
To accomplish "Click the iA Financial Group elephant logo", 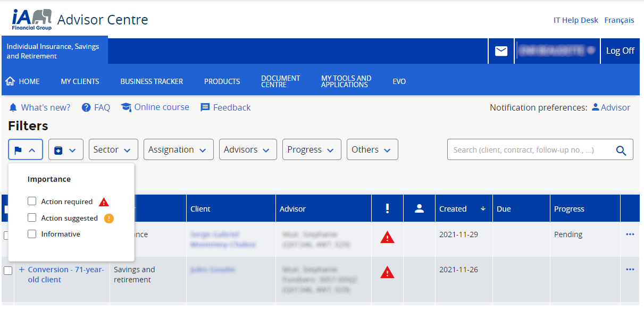I will pos(32,20).
